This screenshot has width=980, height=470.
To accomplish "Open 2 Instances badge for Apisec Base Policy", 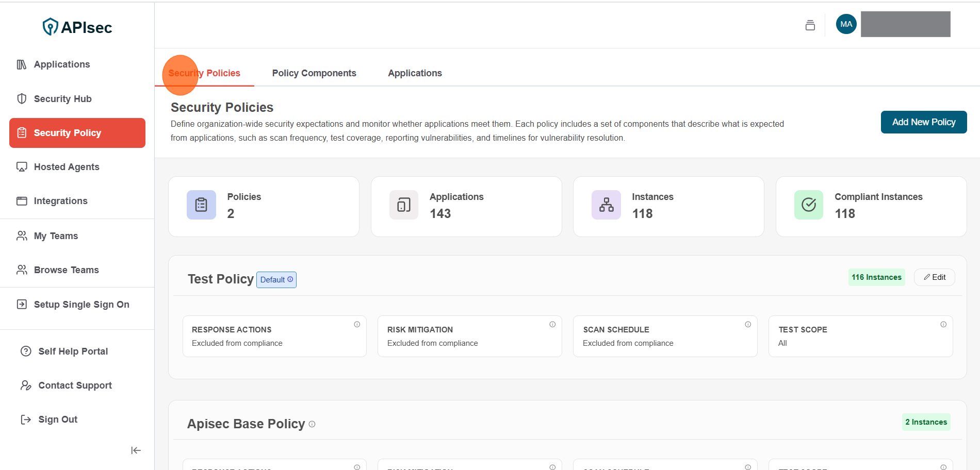I will click(926, 422).
